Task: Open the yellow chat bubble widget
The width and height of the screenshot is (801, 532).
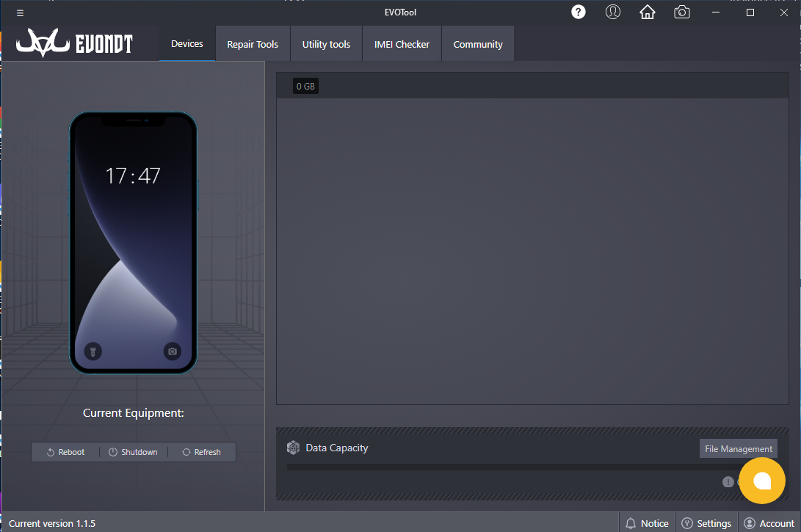Action: [x=762, y=481]
